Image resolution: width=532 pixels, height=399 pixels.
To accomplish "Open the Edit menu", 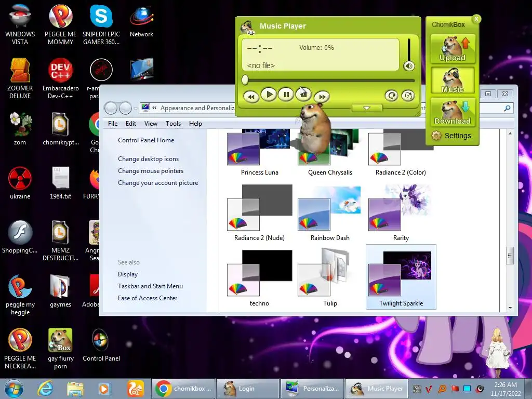I will (130, 124).
